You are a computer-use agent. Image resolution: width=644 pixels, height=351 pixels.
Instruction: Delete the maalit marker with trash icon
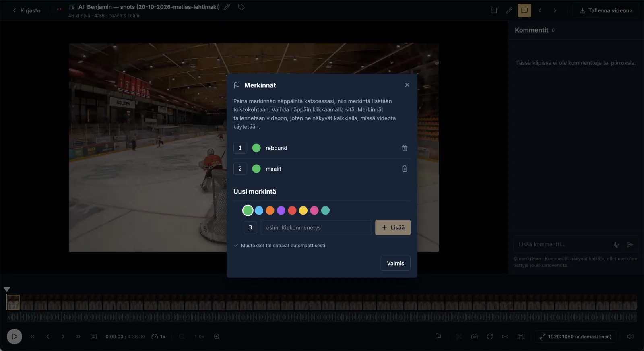[405, 169]
